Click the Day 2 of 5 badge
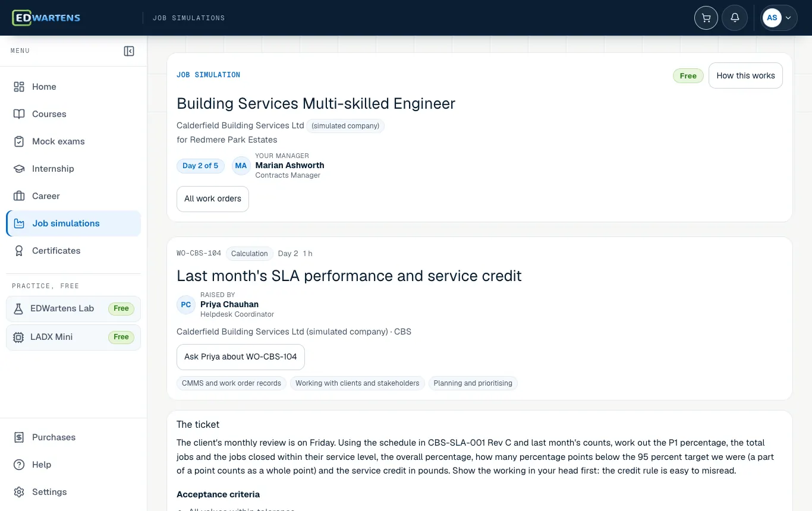Screen dimensions: 812x511 (x=200, y=166)
